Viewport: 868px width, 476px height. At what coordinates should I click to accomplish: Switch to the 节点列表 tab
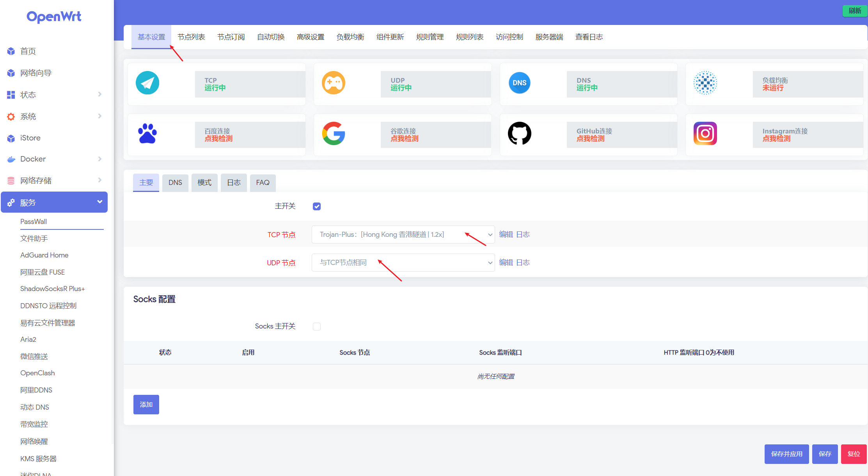pos(191,37)
